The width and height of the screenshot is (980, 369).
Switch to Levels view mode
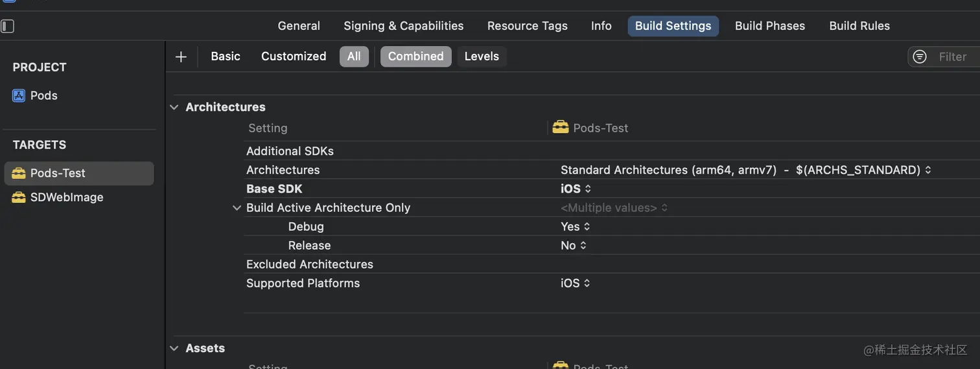coord(482,56)
